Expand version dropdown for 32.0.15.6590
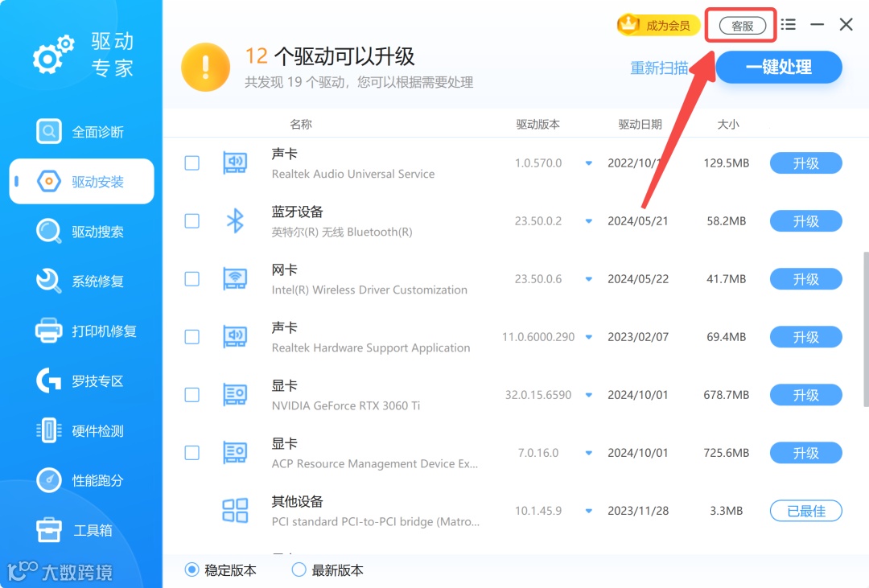The height and width of the screenshot is (588, 869). click(x=588, y=395)
